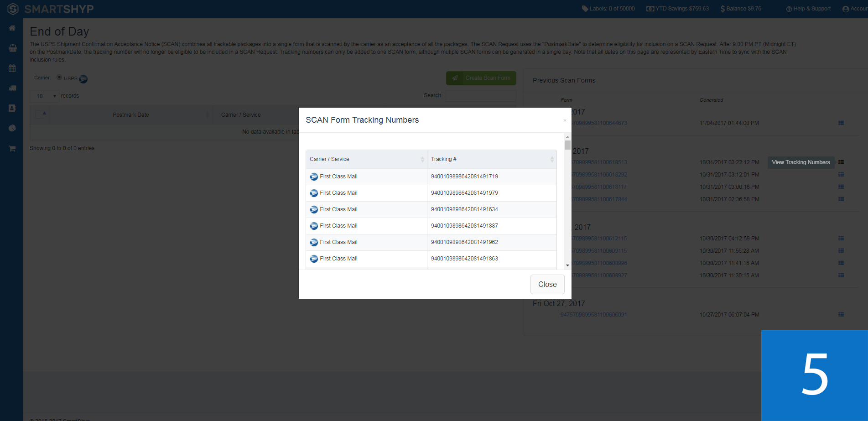
Task: Click the Labels: 0 of 50000 indicator
Action: [608, 9]
